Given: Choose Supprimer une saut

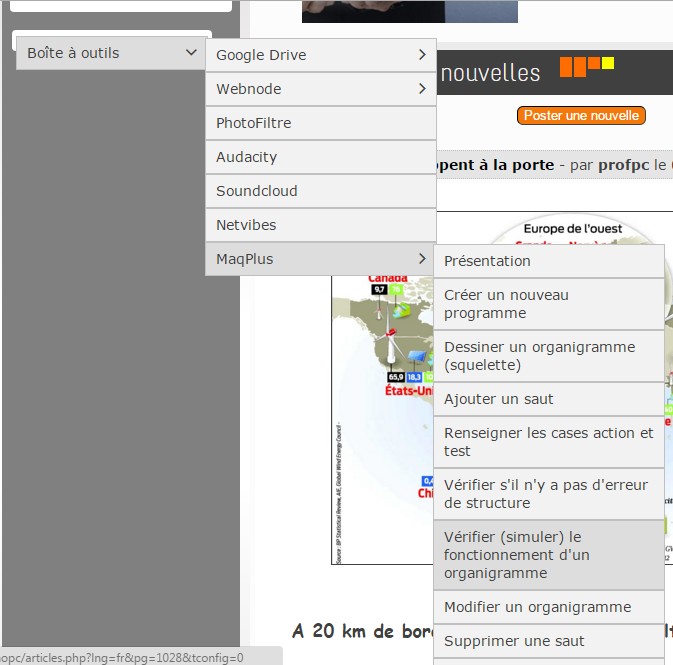Looking at the screenshot, I should tap(549, 641).
